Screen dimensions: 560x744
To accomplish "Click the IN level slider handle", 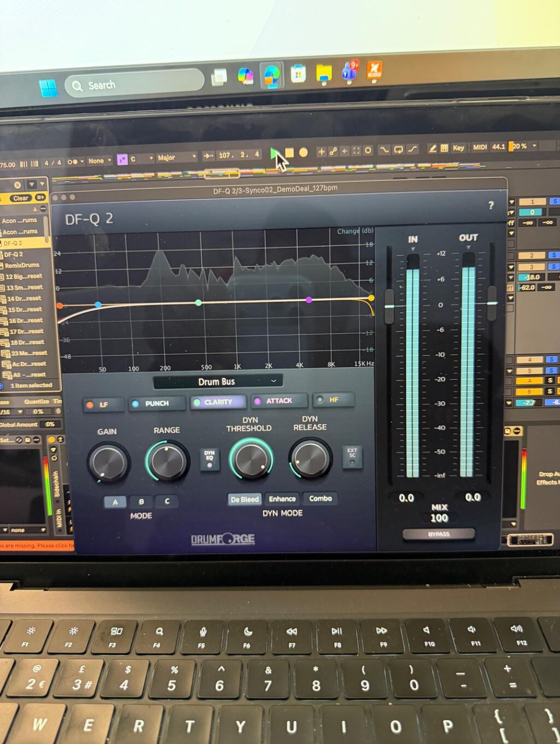I will 389,306.
